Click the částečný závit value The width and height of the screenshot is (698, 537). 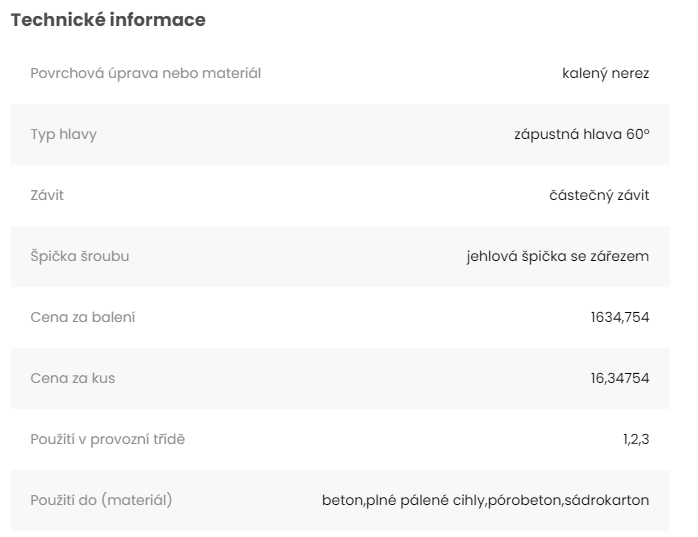pyautogui.click(x=600, y=195)
